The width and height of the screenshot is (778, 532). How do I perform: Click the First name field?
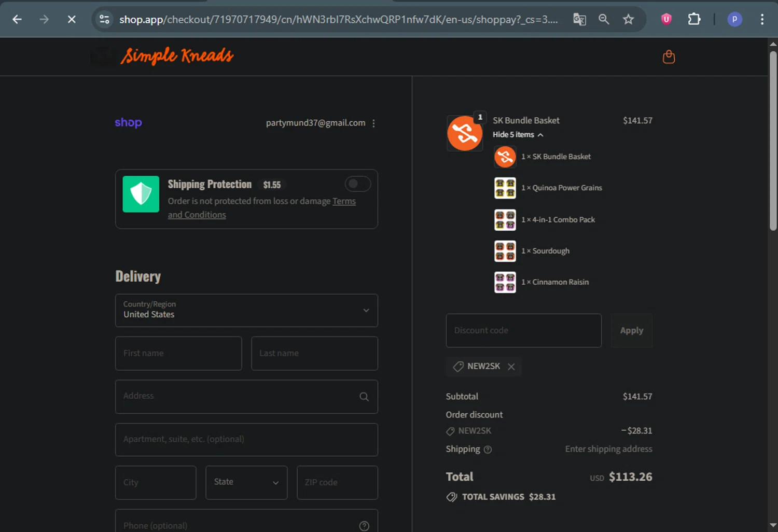point(178,353)
